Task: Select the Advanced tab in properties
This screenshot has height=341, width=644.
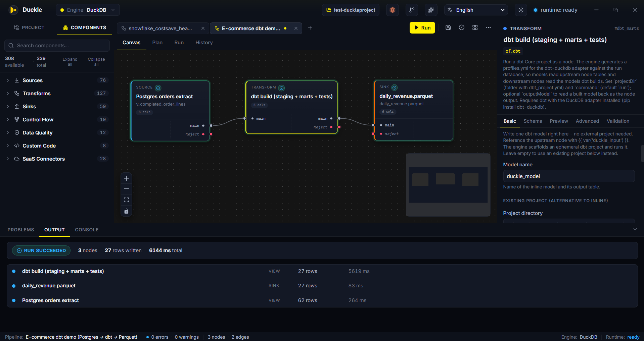Action: 587,121
